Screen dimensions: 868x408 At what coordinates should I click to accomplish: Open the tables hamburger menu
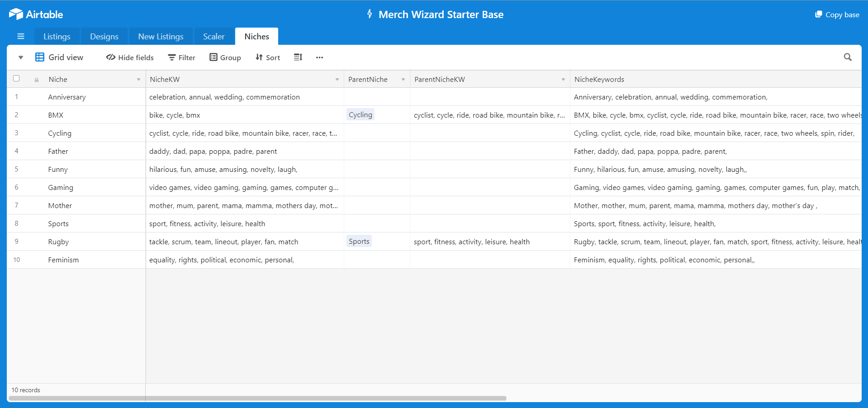21,36
